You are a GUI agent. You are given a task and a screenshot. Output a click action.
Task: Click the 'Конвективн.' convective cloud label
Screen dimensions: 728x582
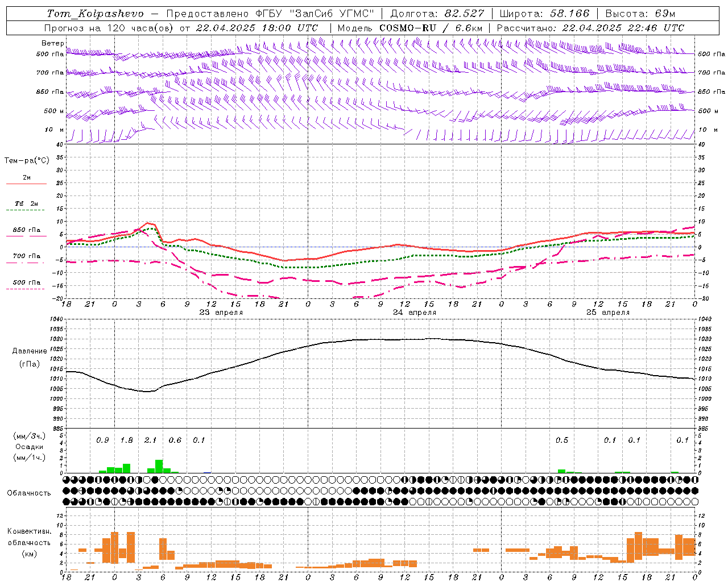pyautogui.click(x=29, y=531)
